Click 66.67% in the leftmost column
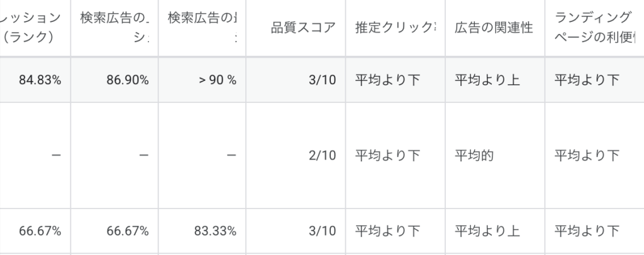644x255 pixels. pyautogui.click(x=40, y=231)
